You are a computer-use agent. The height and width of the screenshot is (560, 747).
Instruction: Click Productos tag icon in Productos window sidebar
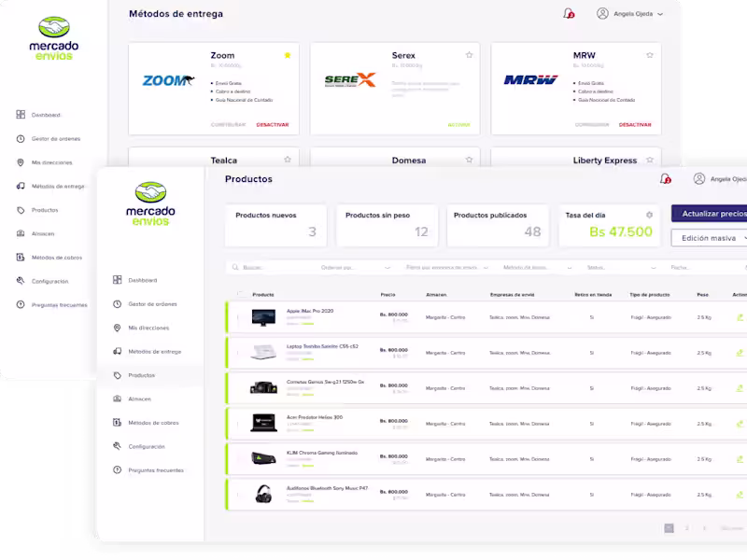[x=118, y=375]
